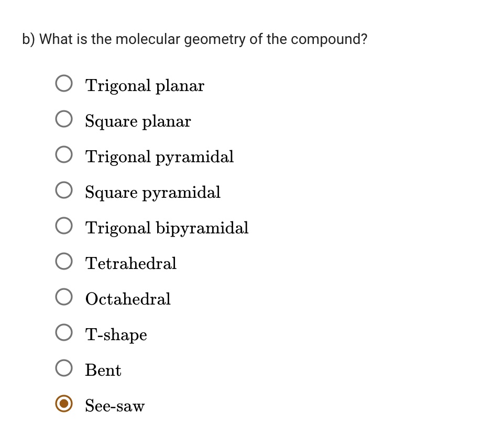The image size is (482, 448).
Task: Click the Bent answer text
Action: click(x=103, y=370)
